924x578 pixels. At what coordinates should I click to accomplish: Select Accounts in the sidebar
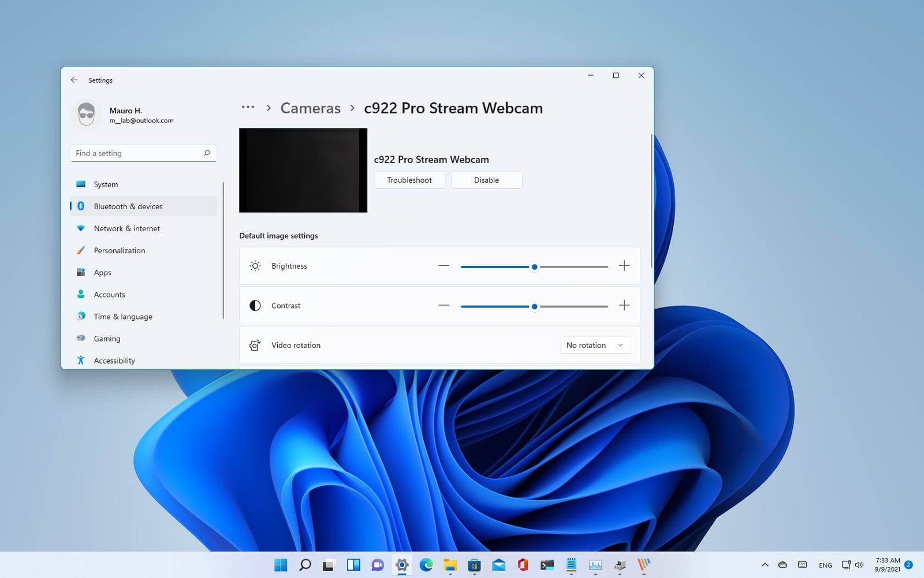[x=109, y=294]
